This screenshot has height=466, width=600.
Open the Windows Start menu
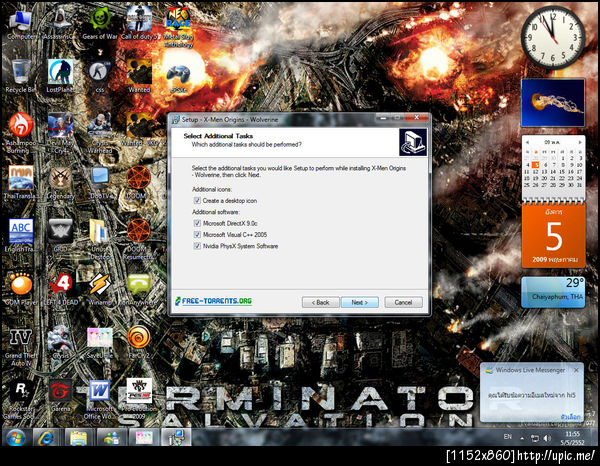click(x=16, y=437)
